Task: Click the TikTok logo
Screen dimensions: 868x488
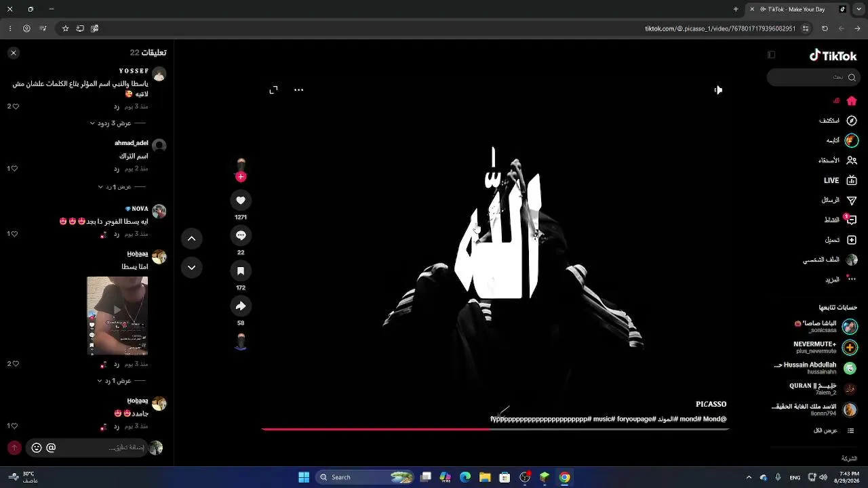Action: pos(833,56)
